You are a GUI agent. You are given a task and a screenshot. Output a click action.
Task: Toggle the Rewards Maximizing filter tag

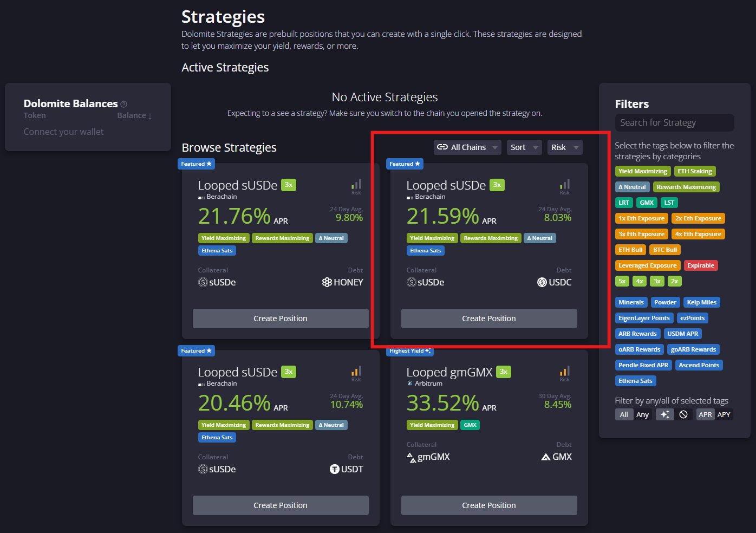[x=686, y=187]
